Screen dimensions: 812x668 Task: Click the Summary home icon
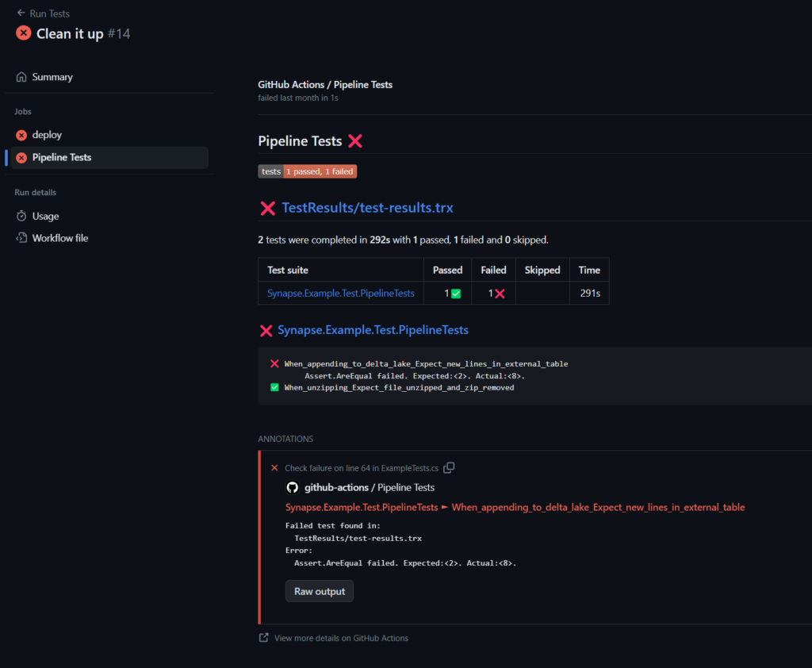tap(21, 77)
